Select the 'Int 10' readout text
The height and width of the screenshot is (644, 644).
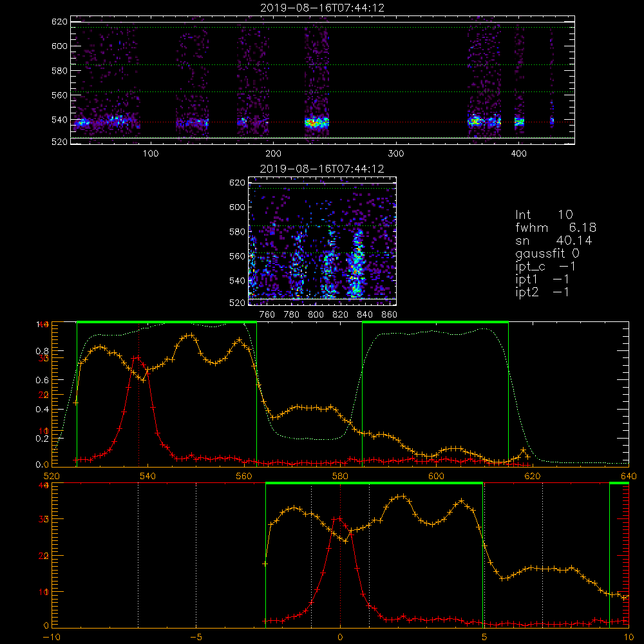click(x=544, y=214)
